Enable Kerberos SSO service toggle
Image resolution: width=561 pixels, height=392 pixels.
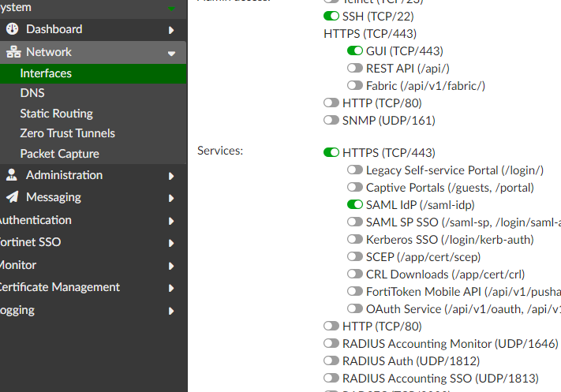coord(355,239)
